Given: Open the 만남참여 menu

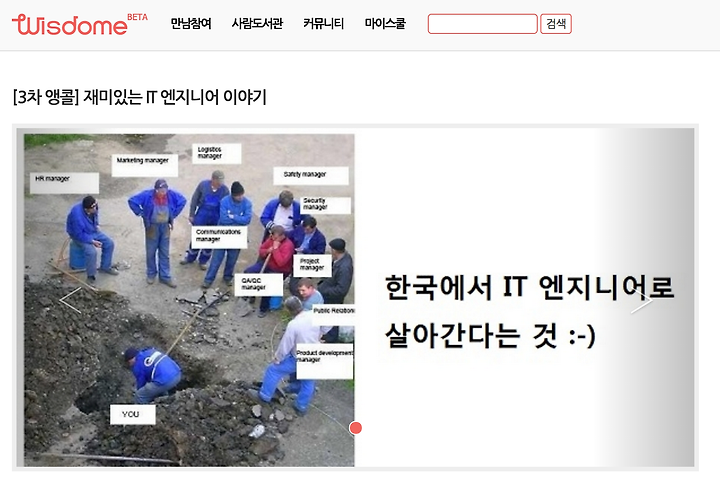Looking at the screenshot, I should coord(191,23).
